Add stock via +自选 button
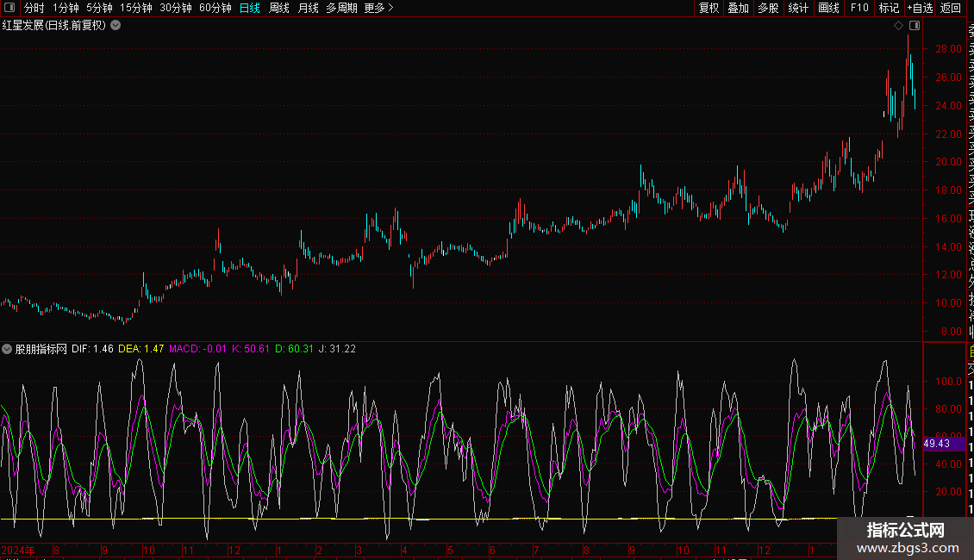Screen dimensions: 974x560 coord(920,8)
